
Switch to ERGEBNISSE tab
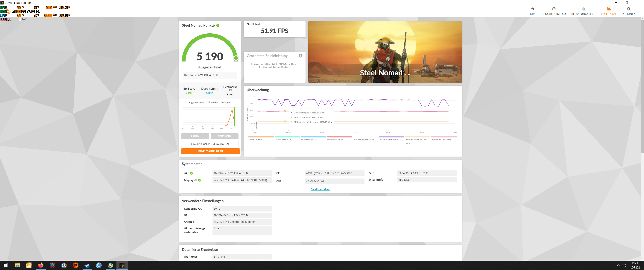coord(608,11)
